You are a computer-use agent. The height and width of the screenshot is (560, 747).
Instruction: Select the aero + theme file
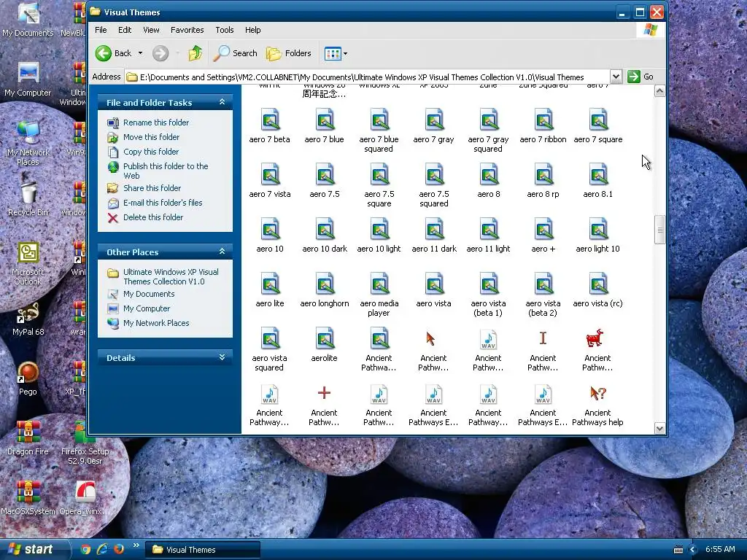543,236
